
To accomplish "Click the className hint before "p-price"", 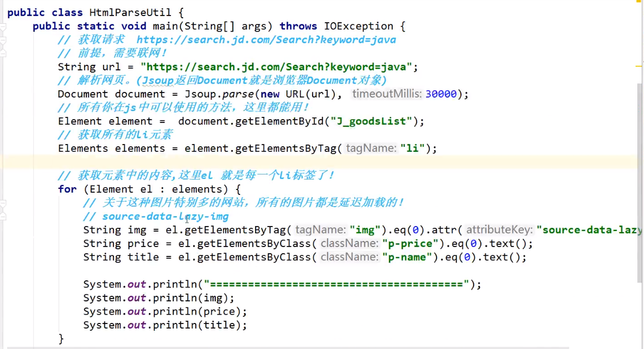I will click(349, 243).
